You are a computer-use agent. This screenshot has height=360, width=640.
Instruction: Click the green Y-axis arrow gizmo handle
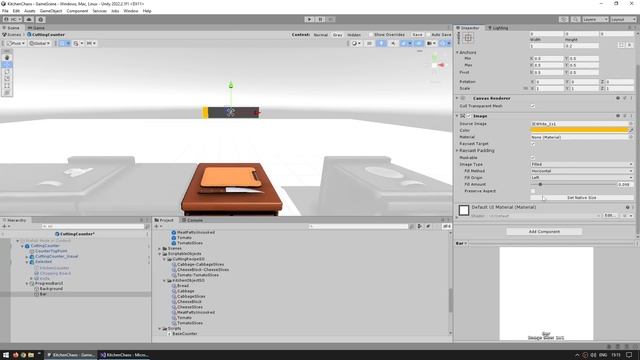pos(231,85)
